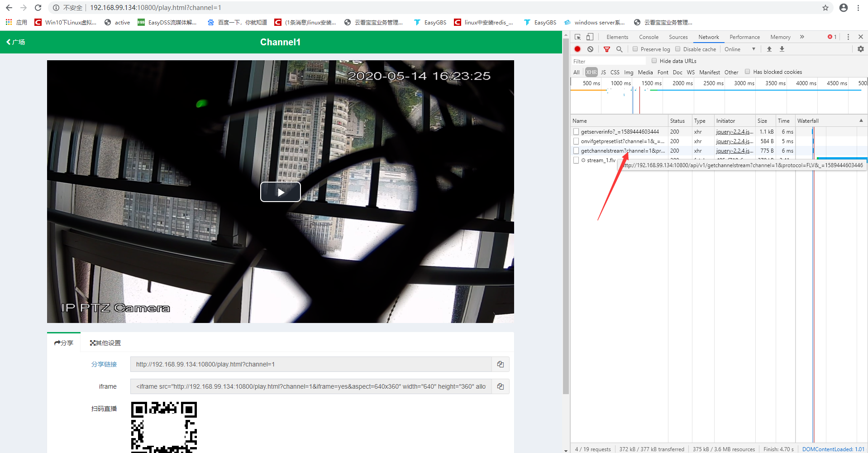Toggle DevTools device toolbar icon
Screen dimensions: 868x453
pos(590,37)
